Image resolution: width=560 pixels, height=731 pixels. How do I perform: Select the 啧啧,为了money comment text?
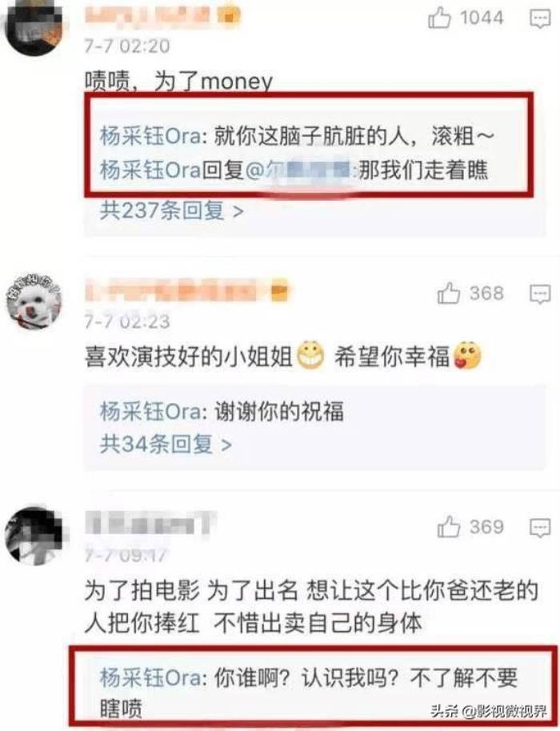[x=178, y=82]
